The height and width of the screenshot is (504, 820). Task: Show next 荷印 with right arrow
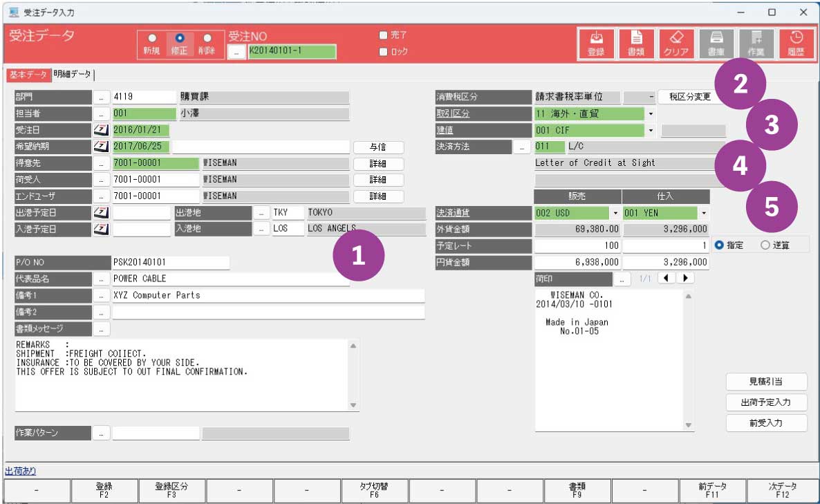(685, 278)
